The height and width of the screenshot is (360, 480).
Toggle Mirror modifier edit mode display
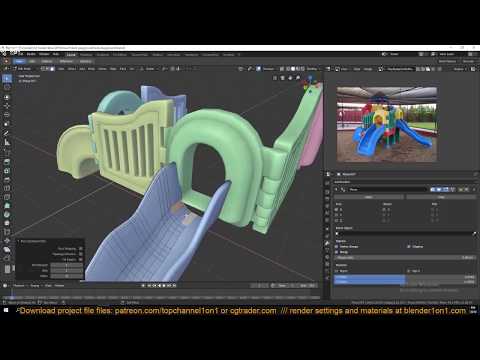pos(445,189)
